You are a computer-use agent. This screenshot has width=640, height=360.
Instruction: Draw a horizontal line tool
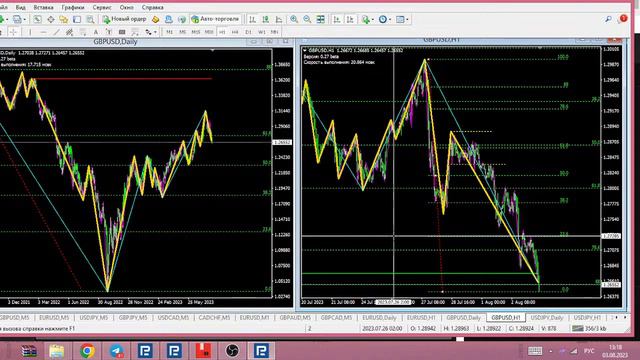click(43, 32)
